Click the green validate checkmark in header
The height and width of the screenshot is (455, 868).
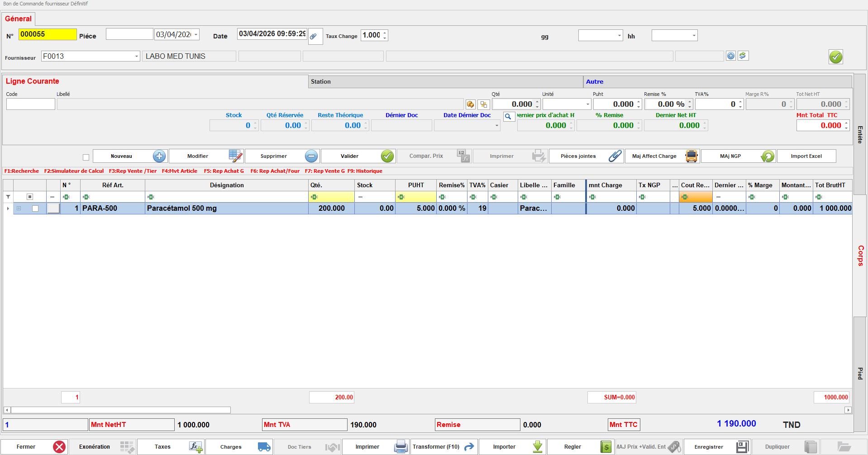835,57
